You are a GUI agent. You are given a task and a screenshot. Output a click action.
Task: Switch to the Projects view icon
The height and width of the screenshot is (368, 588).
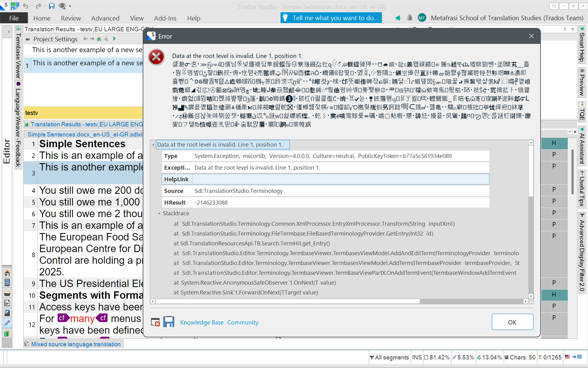[x=7, y=282]
